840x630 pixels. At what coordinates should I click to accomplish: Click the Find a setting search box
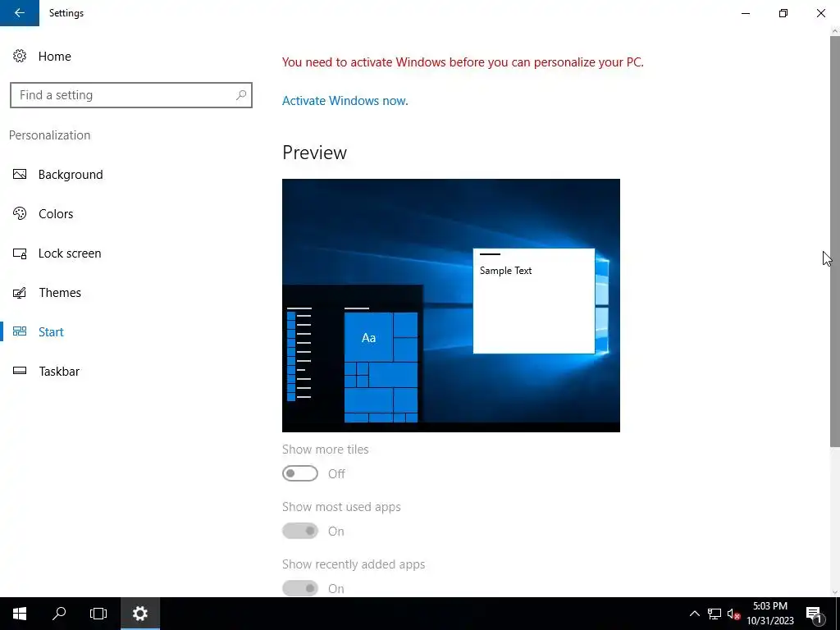pyautogui.click(x=131, y=95)
